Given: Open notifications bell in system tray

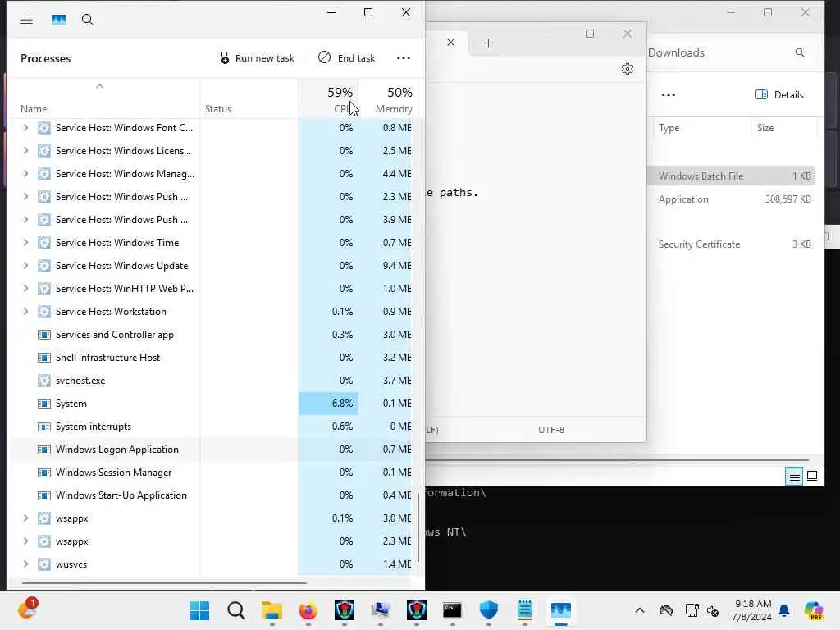Looking at the screenshot, I should [784, 610].
